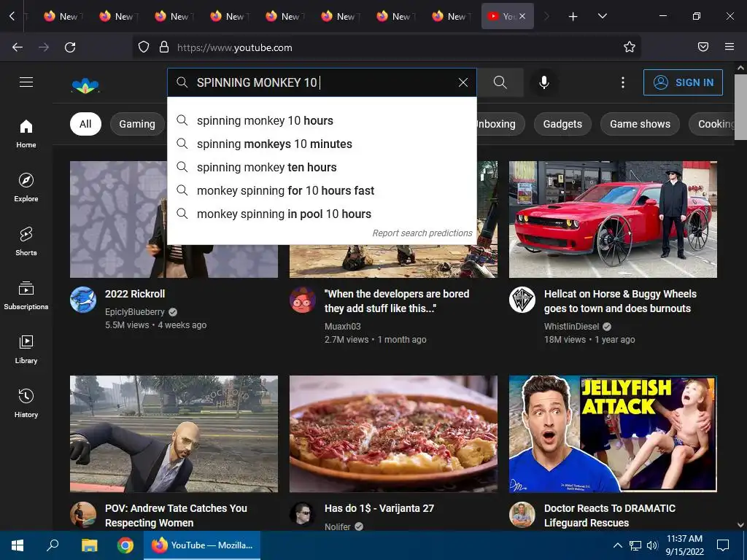Open Subscriptions in sidebar
747x560 pixels.
[x=26, y=296]
